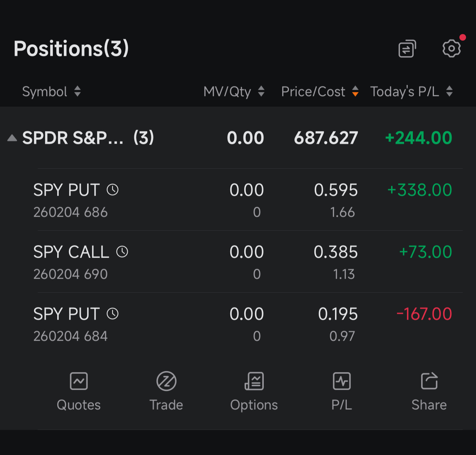Click the 1.13 cost value
The height and width of the screenshot is (455, 476).
click(344, 274)
